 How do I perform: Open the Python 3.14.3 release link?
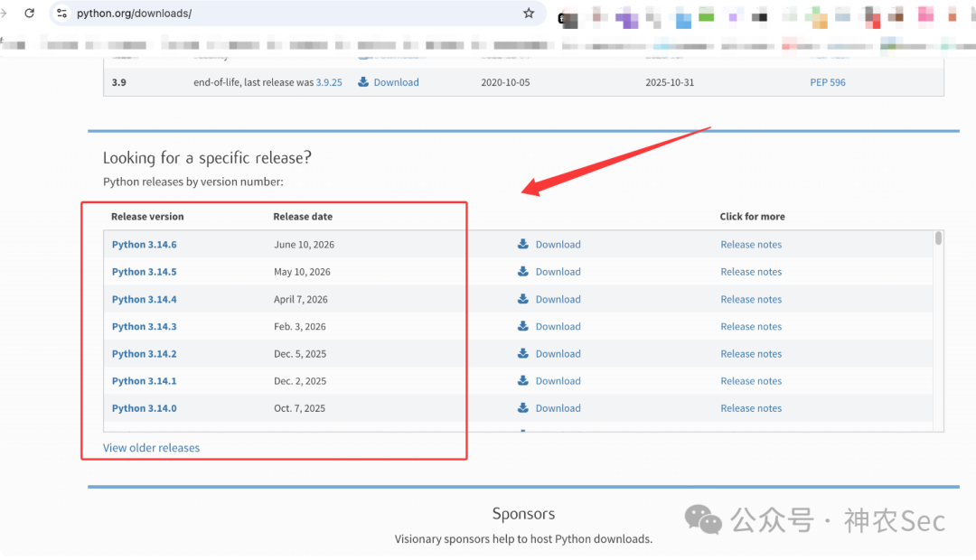145,327
